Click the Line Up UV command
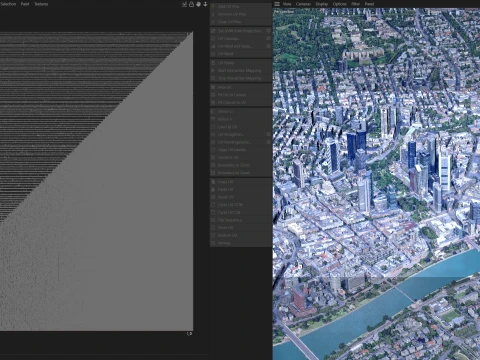Viewport: 480px width, 360px height. tap(241, 127)
